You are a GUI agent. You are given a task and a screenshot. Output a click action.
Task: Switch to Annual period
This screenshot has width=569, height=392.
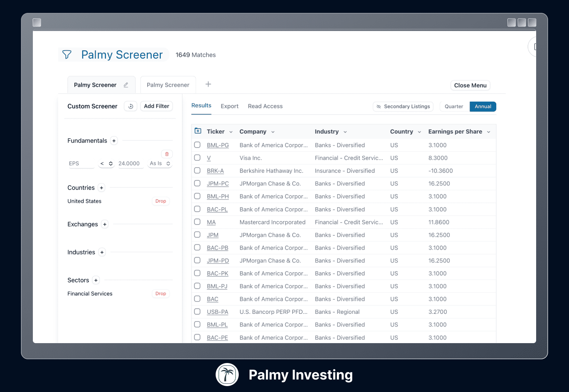click(x=483, y=106)
